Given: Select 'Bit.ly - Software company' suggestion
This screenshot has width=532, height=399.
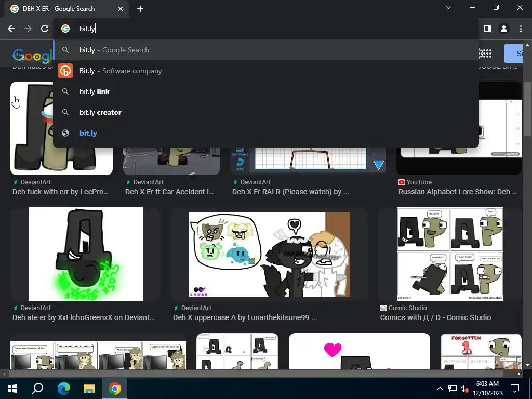Looking at the screenshot, I should click(266, 71).
